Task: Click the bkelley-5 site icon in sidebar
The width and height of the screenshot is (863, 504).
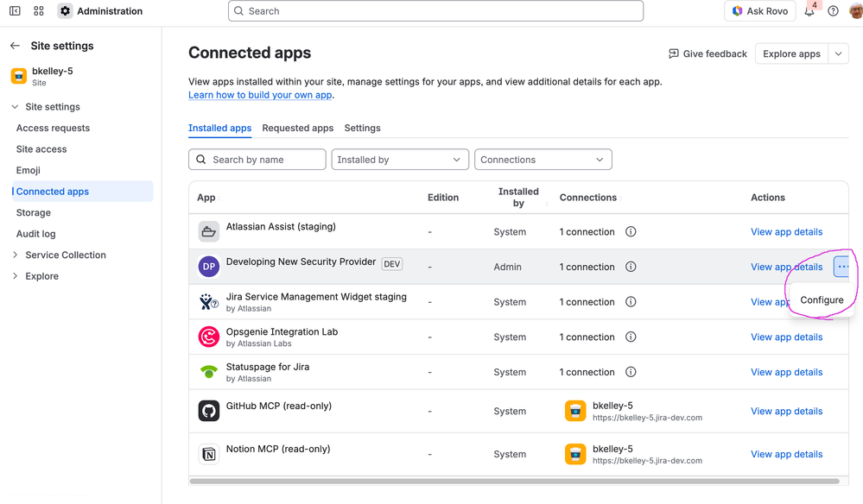Action: coord(19,76)
